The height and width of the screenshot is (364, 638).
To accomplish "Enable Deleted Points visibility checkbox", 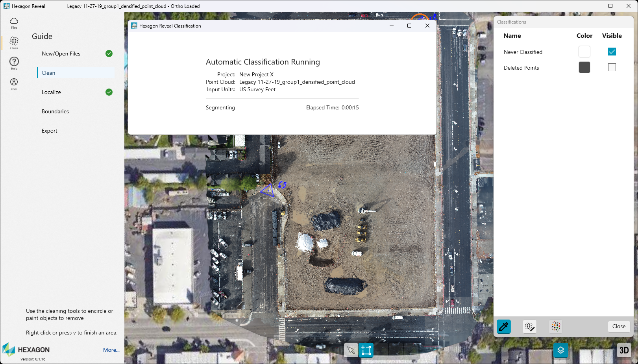I will 612,68.
